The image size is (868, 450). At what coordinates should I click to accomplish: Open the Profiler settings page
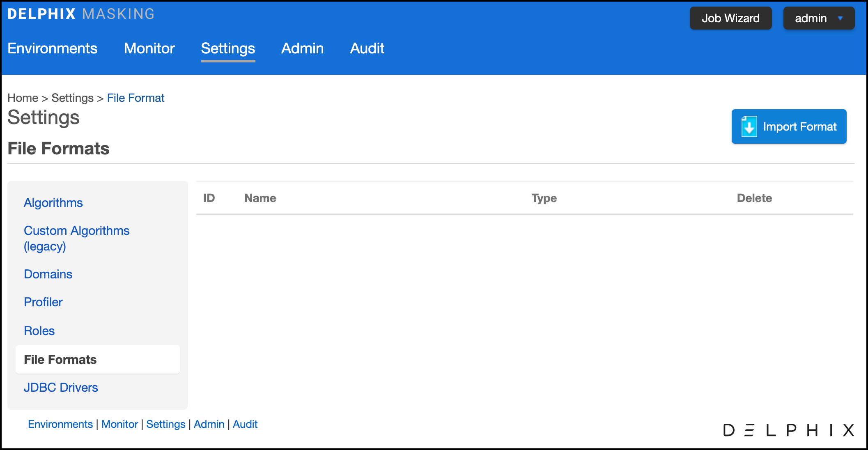[x=43, y=302]
